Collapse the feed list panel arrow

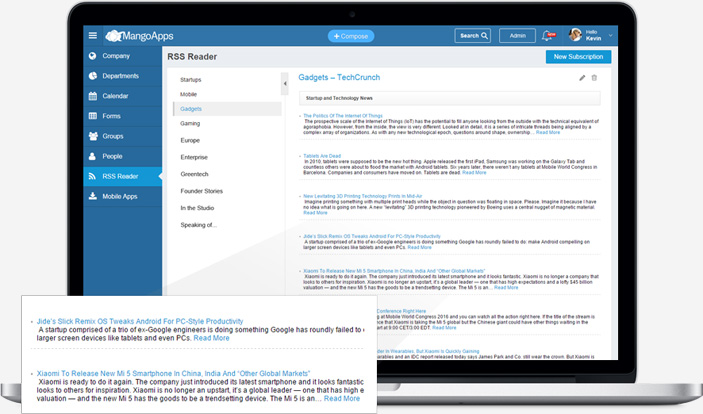tap(285, 83)
